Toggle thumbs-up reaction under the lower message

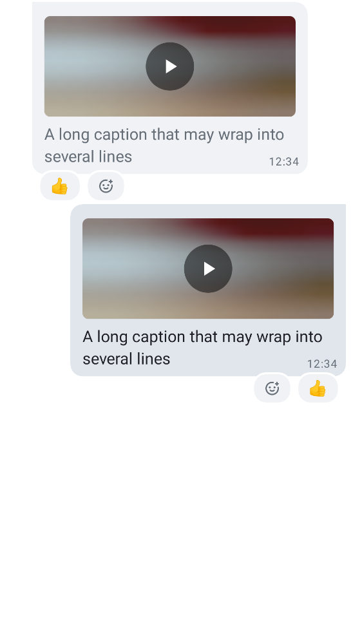(318, 388)
